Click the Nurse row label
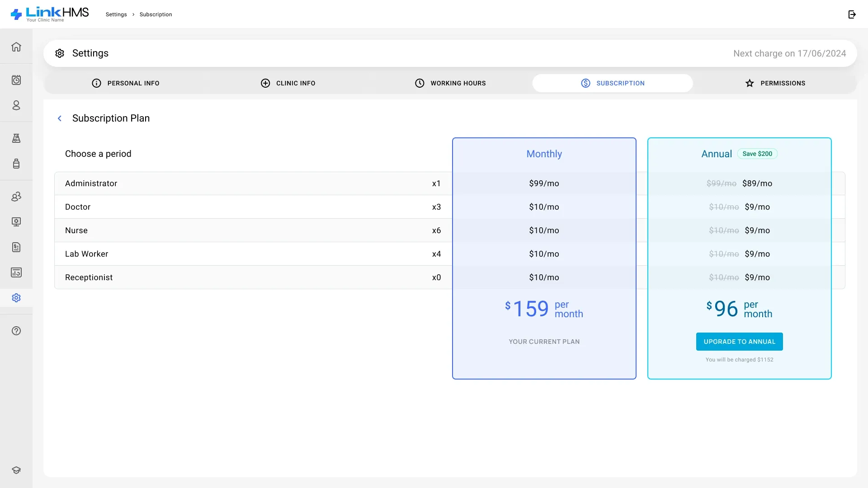Screen dimensions: 868x488 tap(76, 230)
